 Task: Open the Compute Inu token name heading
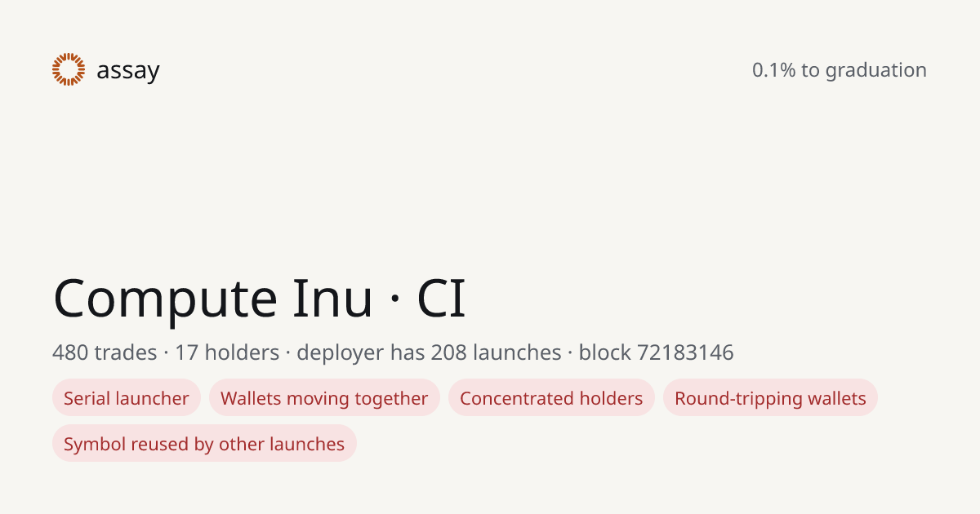click(213, 298)
